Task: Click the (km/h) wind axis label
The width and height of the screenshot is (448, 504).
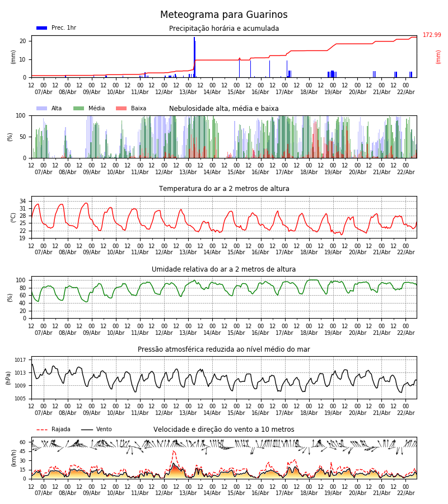Action: pos(14,458)
